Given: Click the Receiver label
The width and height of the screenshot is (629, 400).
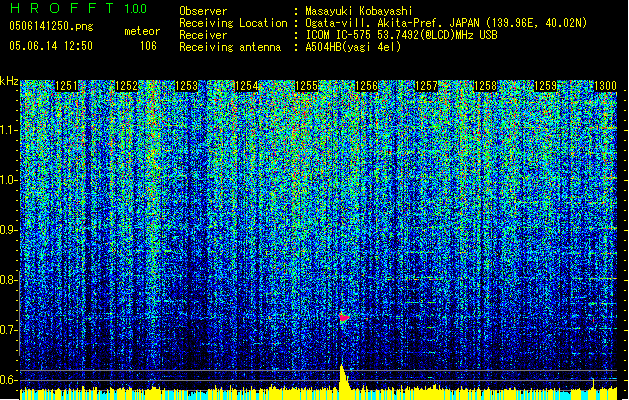Looking at the screenshot, I should click(203, 35).
